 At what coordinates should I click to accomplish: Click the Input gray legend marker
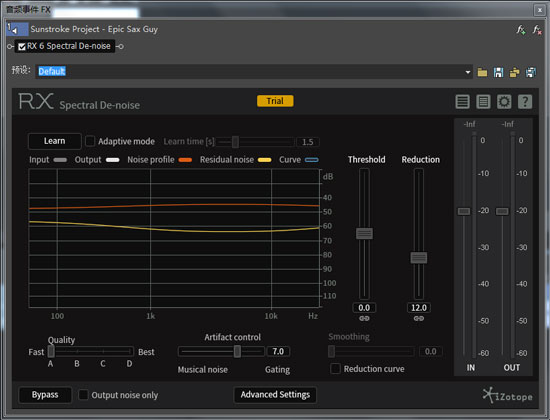60,160
